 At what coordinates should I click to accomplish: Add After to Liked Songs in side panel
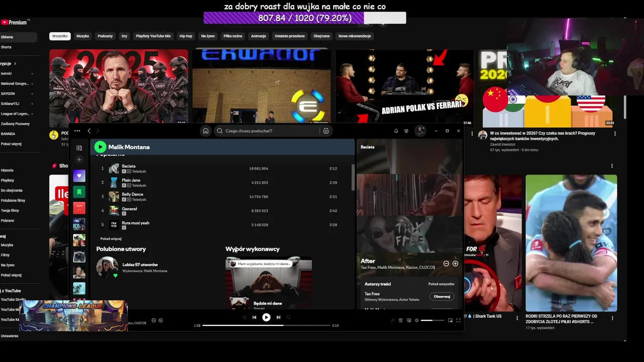(455, 263)
